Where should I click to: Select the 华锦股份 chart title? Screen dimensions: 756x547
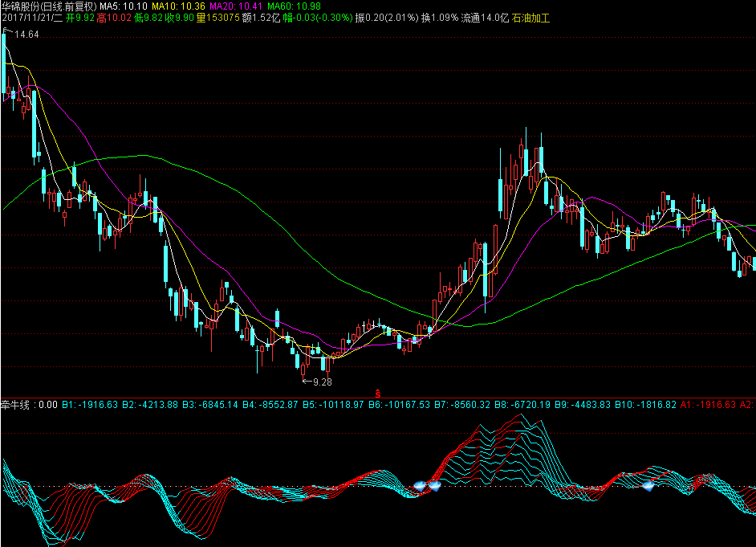(49, 6)
